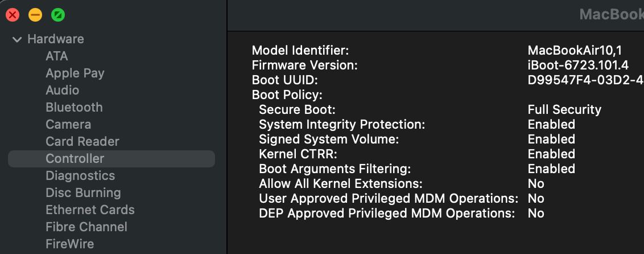The height and width of the screenshot is (254, 644).
Task: Open the Apple Pay hardware entry
Action: (75, 73)
